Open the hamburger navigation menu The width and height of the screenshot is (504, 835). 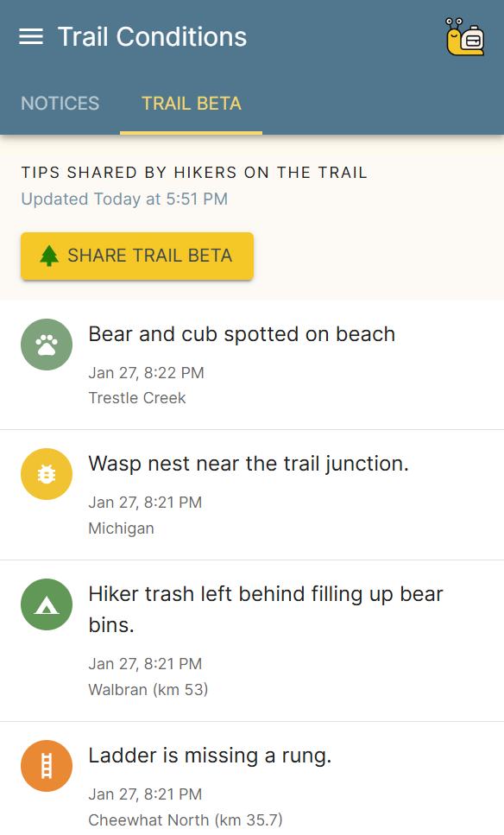coord(30,36)
